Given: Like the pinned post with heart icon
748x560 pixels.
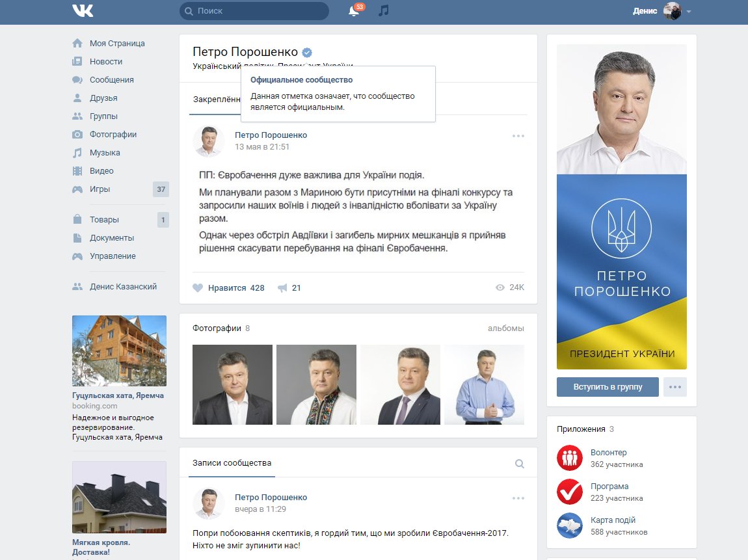Looking at the screenshot, I should pyautogui.click(x=198, y=287).
